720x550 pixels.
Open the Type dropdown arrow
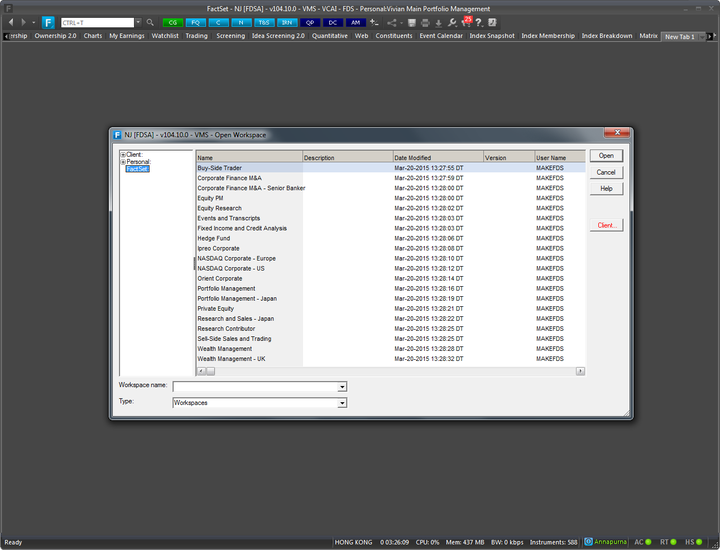[x=342, y=403]
